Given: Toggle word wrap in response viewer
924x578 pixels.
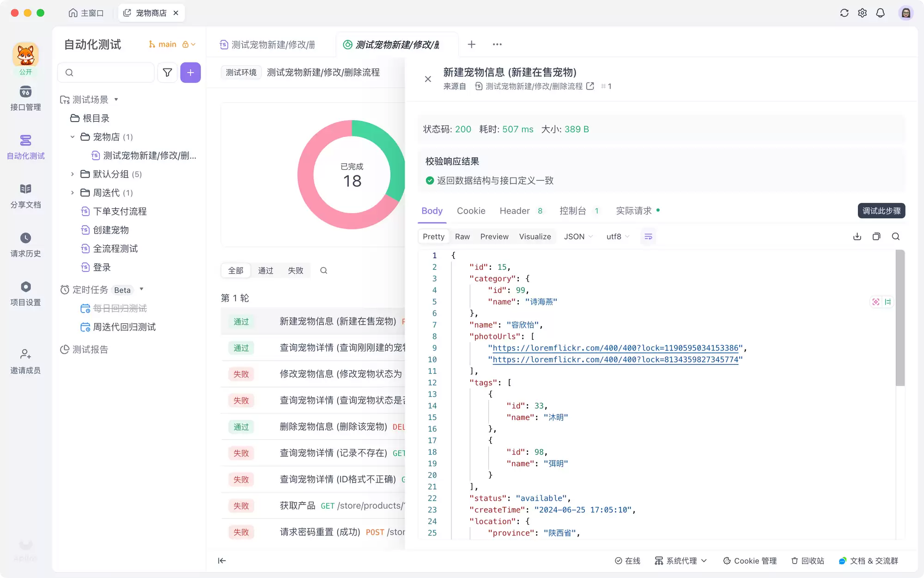Looking at the screenshot, I should (x=648, y=236).
